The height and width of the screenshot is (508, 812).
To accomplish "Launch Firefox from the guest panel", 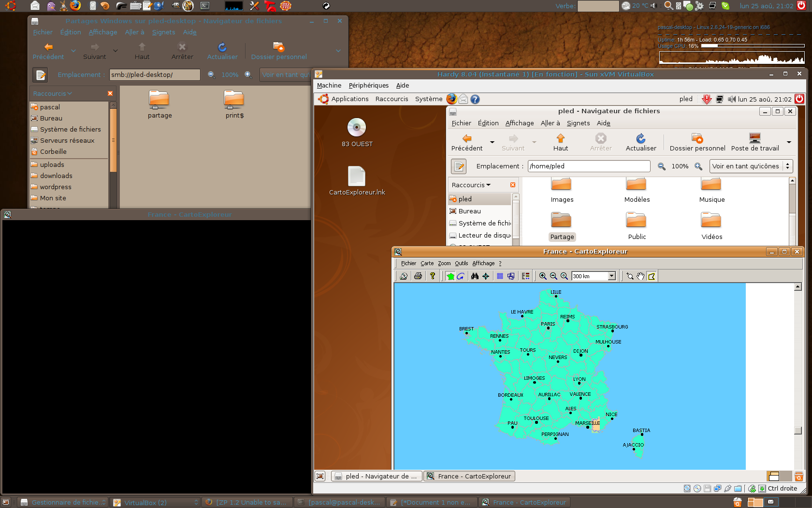I will tap(451, 99).
